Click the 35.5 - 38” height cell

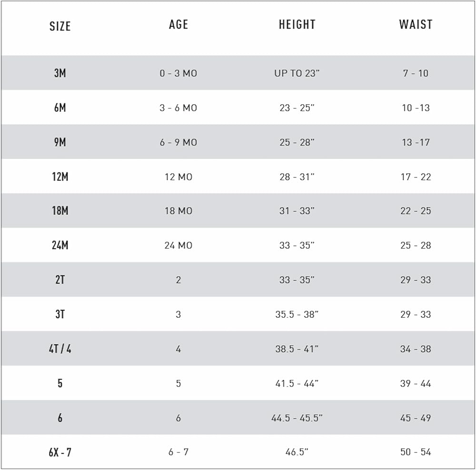tap(297, 314)
